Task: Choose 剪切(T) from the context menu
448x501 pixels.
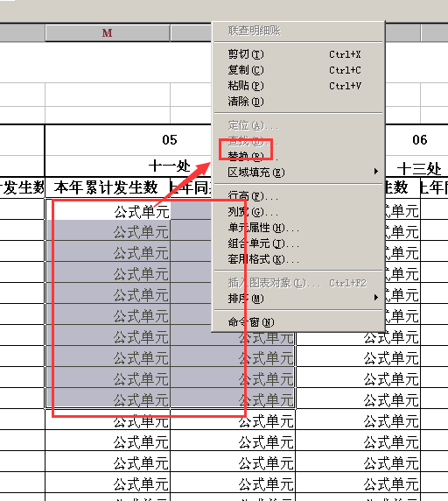Action: click(298, 54)
